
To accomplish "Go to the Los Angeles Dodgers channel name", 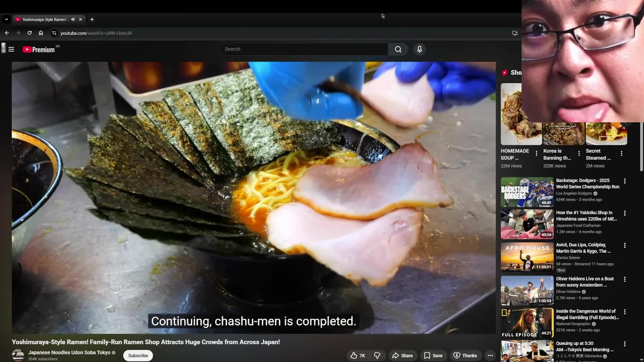I will point(575,194).
